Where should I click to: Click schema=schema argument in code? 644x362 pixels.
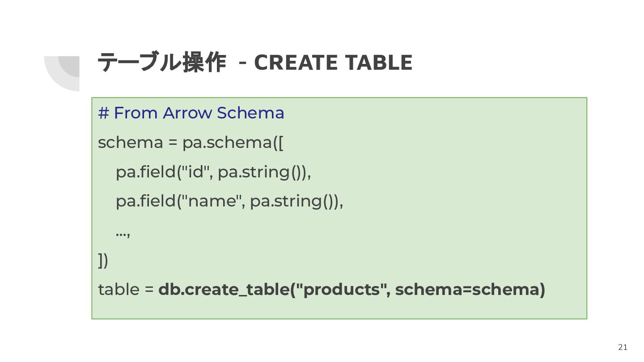coord(466,290)
